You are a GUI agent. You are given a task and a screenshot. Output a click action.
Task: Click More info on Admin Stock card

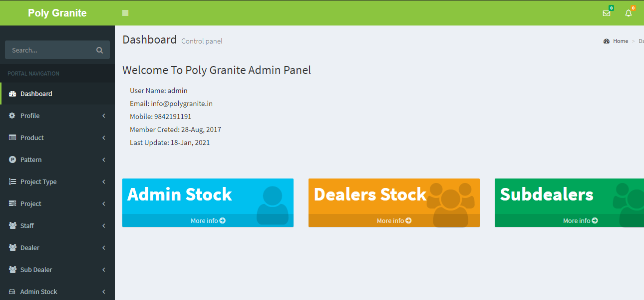(x=208, y=220)
